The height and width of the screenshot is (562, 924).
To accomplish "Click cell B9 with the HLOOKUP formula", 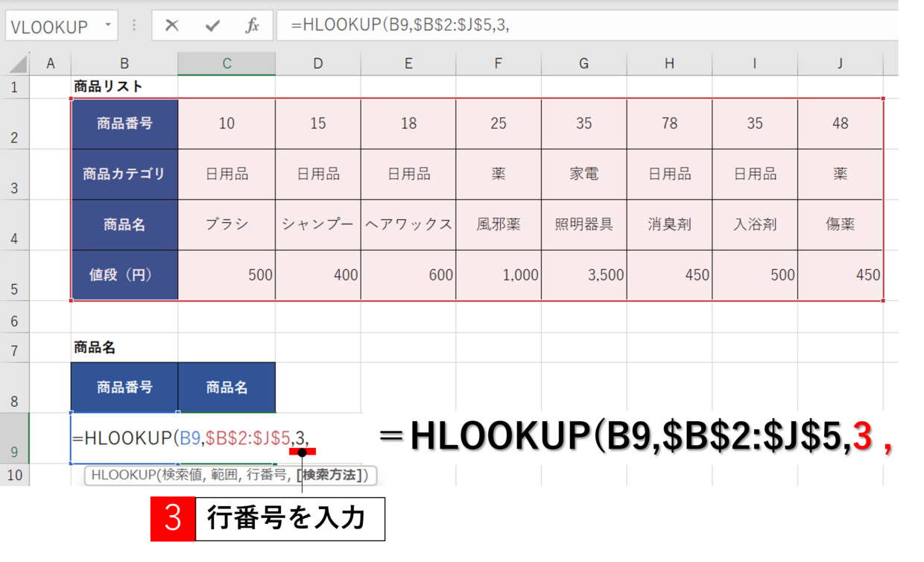I will [124, 438].
